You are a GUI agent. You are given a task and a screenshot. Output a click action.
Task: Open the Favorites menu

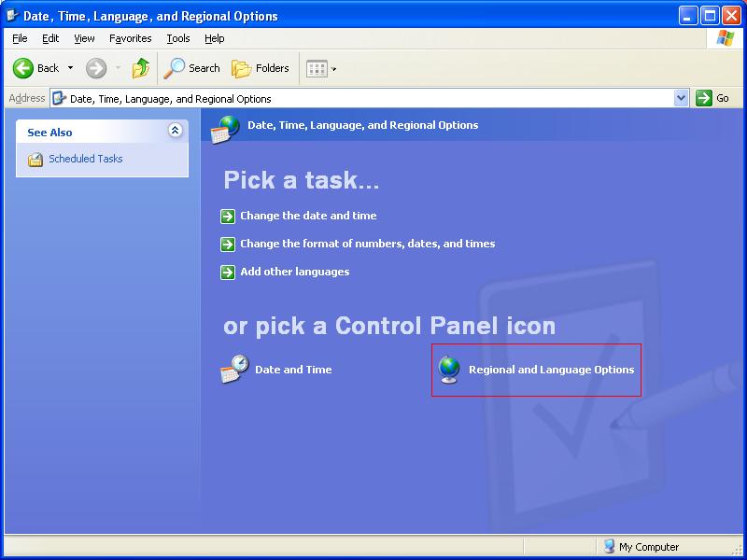click(x=130, y=38)
